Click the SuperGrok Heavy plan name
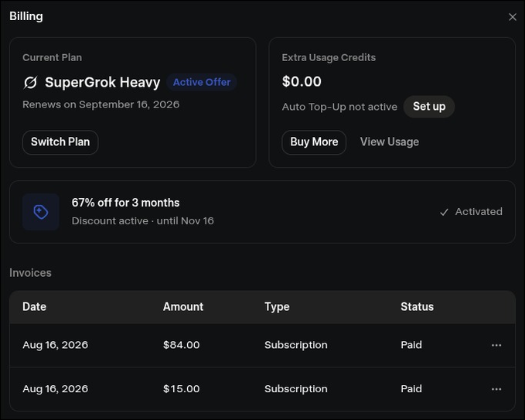525x420 pixels. tap(103, 83)
